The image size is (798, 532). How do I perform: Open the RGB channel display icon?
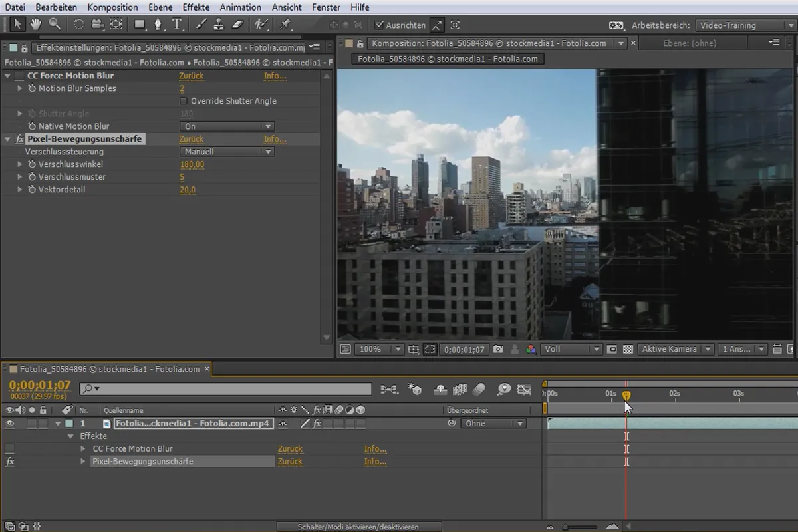pyautogui.click(x=530, y=349)
